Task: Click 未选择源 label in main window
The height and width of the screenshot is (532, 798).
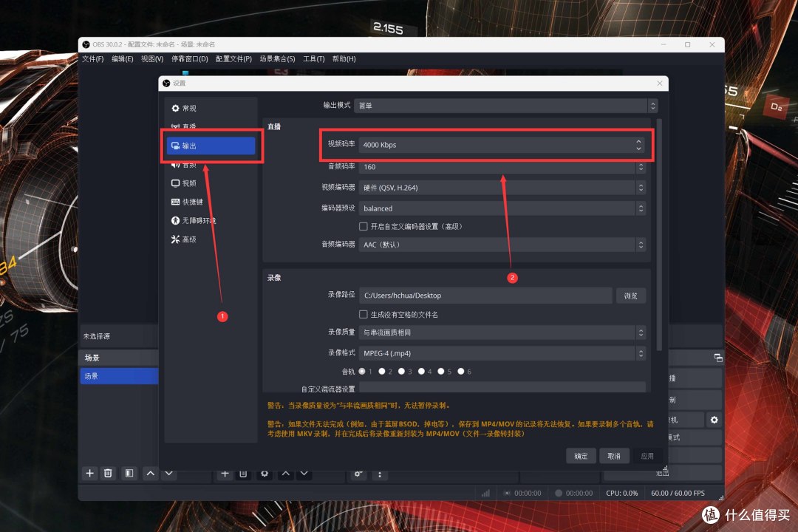Action: click(97, 336)
